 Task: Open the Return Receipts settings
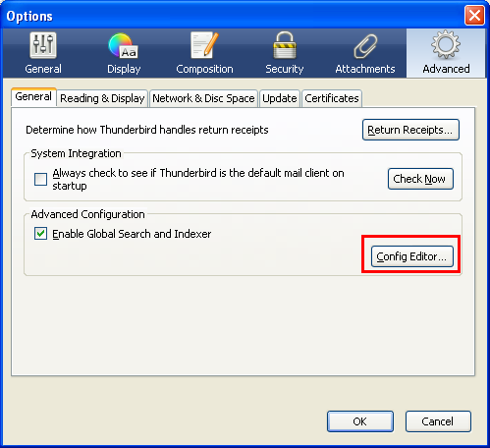point(410,130)
